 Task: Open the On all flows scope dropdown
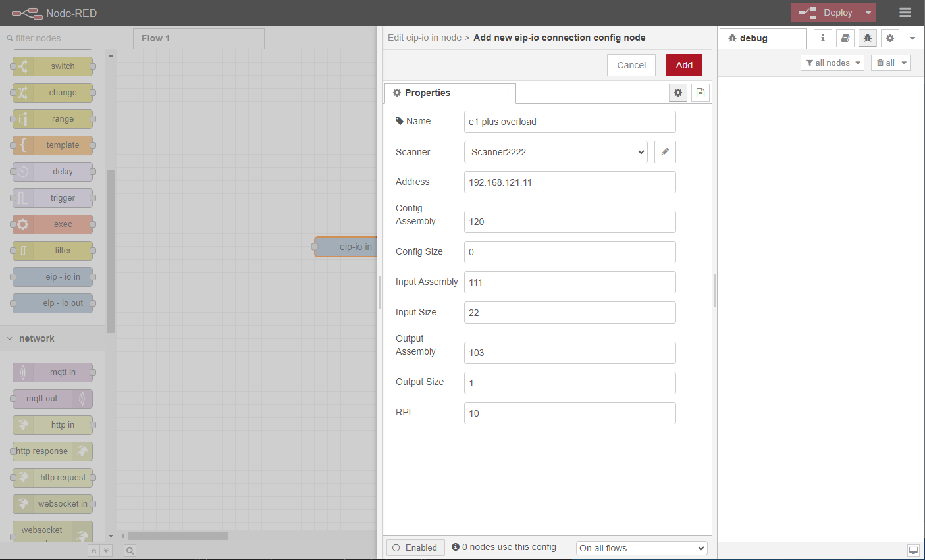point(642,548)
